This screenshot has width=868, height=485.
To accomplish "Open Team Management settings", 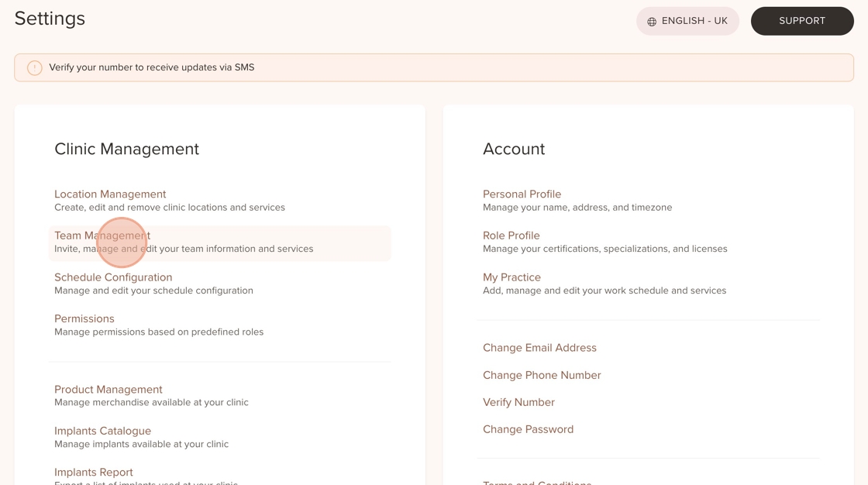I will tap(102, 236).
